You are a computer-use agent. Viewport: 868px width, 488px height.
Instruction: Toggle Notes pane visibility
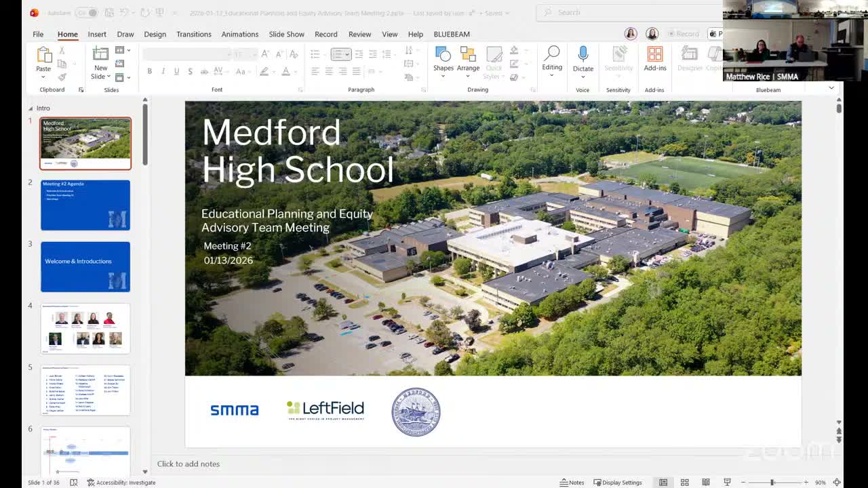tap(573, 482)
